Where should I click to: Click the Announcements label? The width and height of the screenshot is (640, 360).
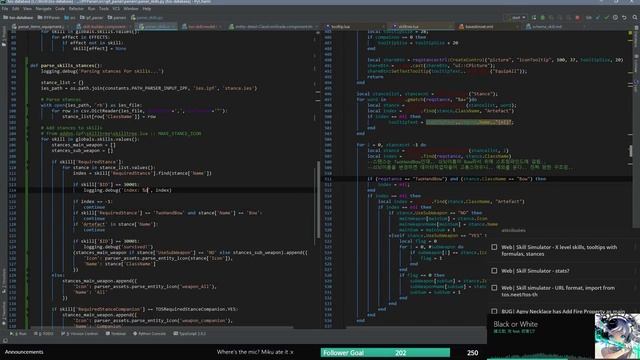[24, 352]
